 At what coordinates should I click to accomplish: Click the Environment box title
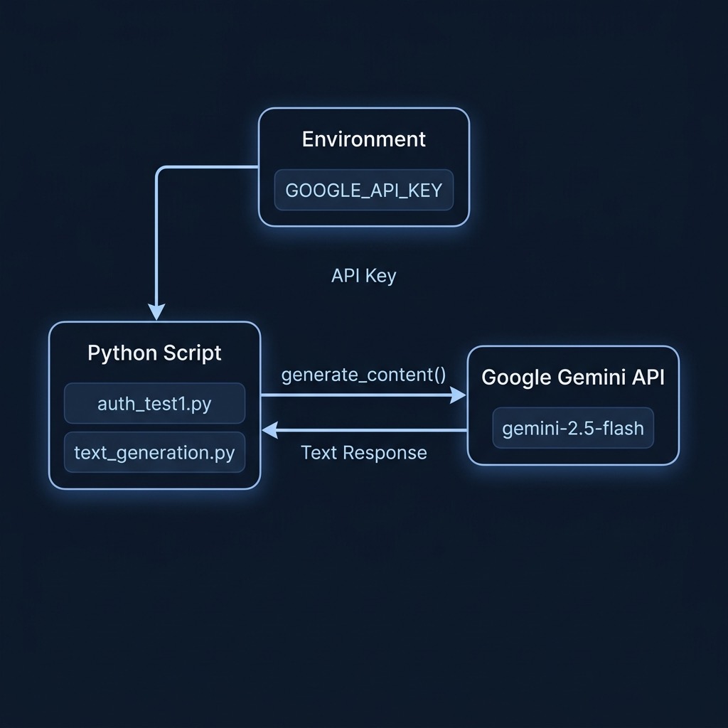click(x=363, y=139)
